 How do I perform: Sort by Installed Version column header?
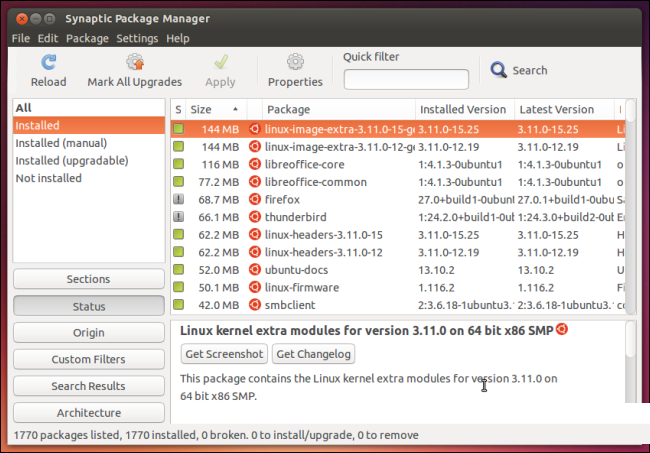pyautogui.click(x=463, y=109)
